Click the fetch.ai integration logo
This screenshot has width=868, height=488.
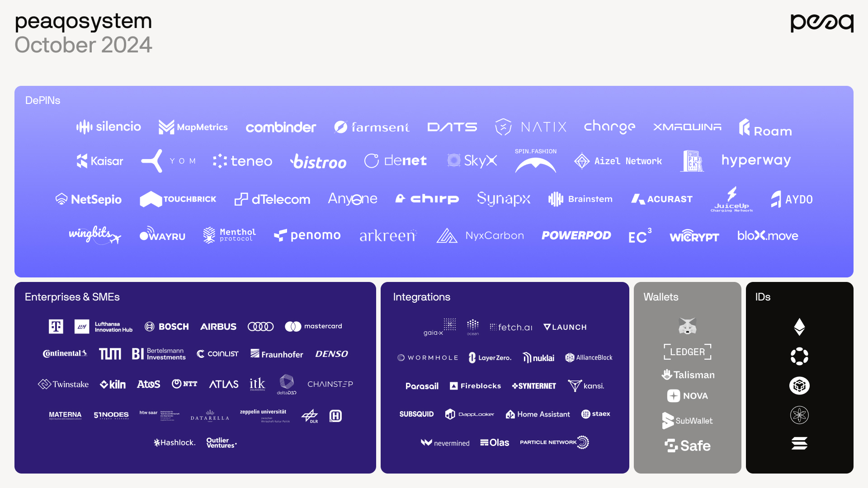(511, 328)
